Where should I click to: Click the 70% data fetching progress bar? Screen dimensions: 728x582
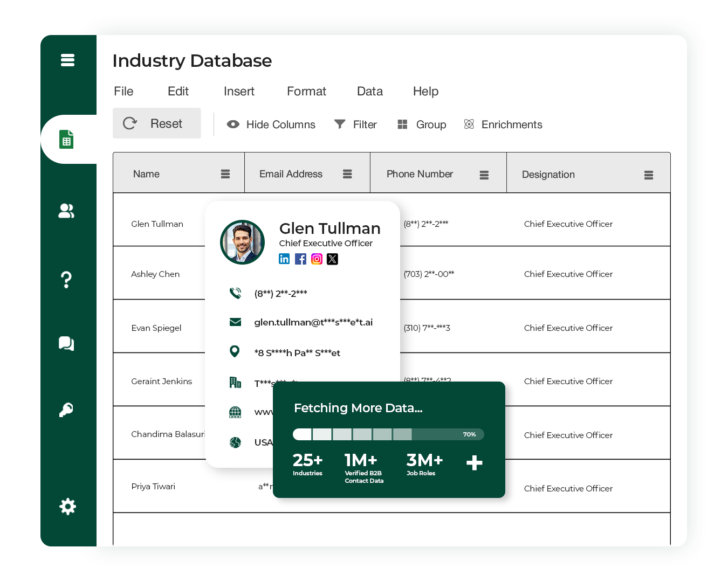click(x=387, y=434)
